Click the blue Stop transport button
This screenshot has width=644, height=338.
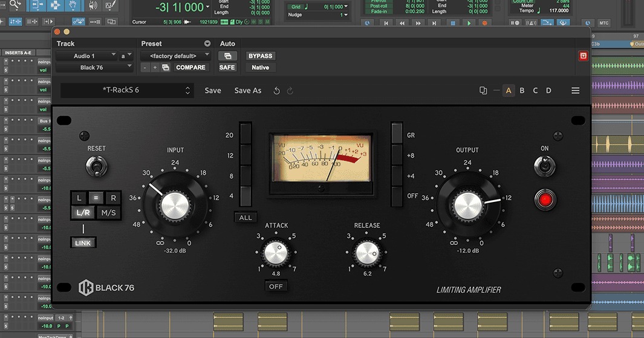point(453,24)
